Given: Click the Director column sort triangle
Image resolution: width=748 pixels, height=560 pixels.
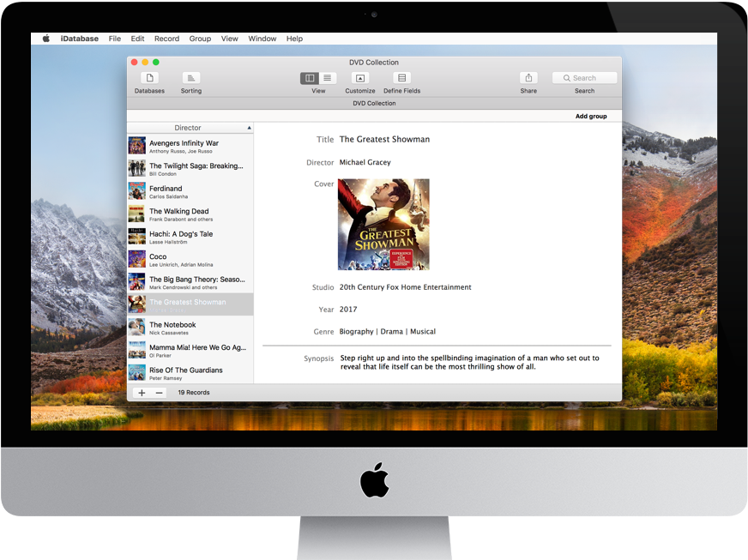Looking at the screenshot, I should click(x=247, y=127).
